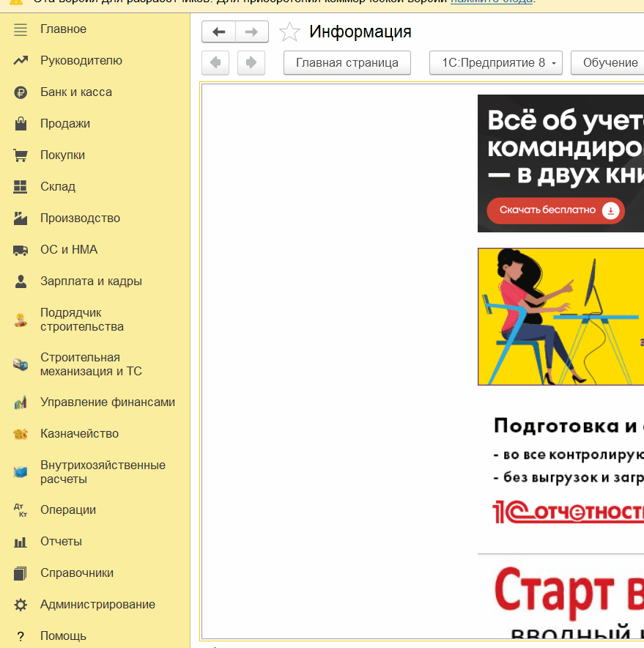Click the Отчеты bar chart icon
644x648 pixels.
[21, 542]
